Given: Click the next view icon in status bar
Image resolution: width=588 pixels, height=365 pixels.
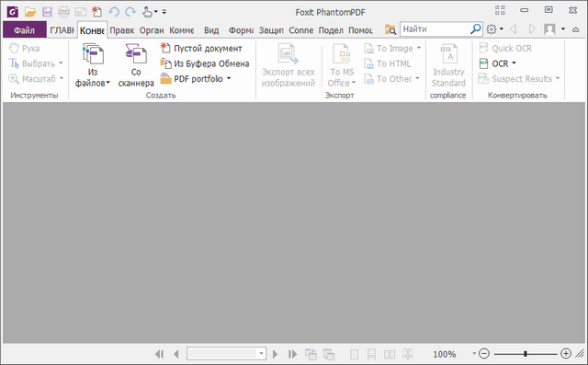Looking at the screenshot, I should (329, 354).
